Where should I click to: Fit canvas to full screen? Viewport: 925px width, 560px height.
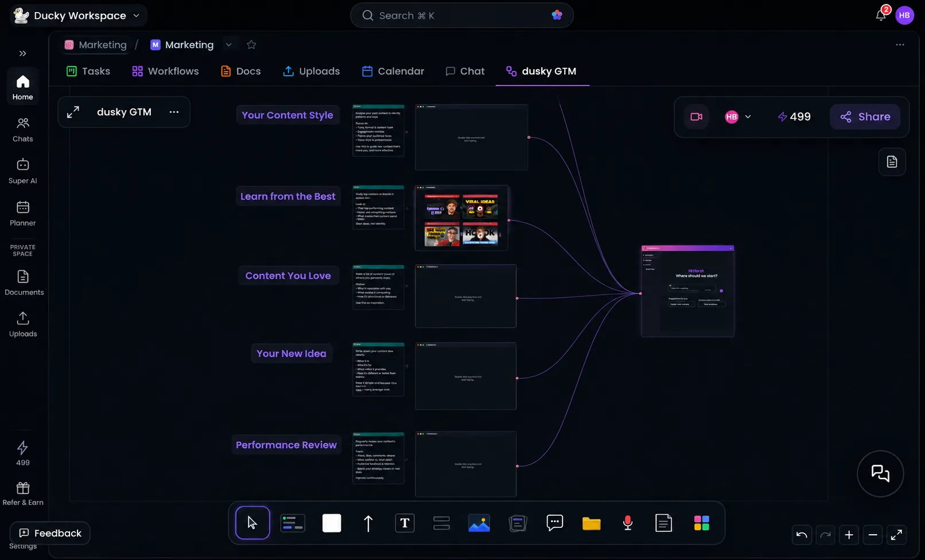pos(896,535)
